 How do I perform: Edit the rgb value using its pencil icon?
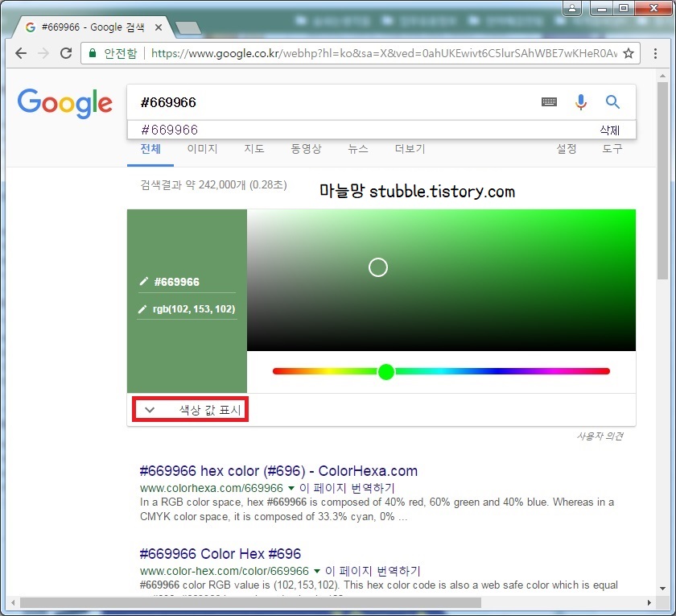point(142,309)
